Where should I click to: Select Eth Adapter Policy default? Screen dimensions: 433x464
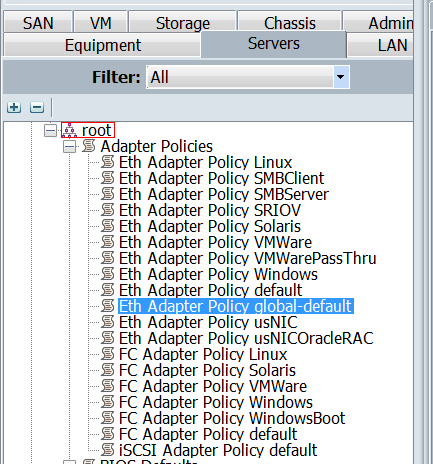pyautogui.click(x=210, y=290)
